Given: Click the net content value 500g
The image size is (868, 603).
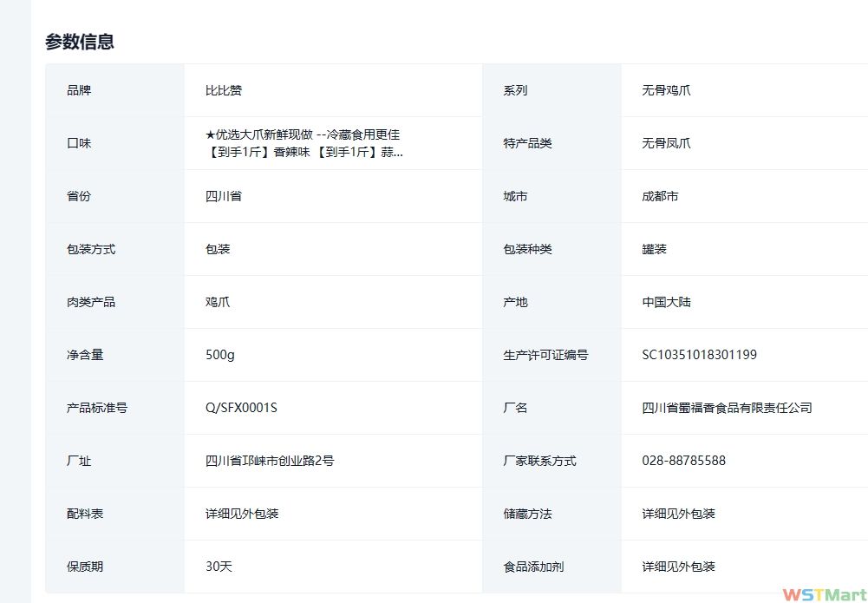Looking at the screenshot, I should point(220,355).
